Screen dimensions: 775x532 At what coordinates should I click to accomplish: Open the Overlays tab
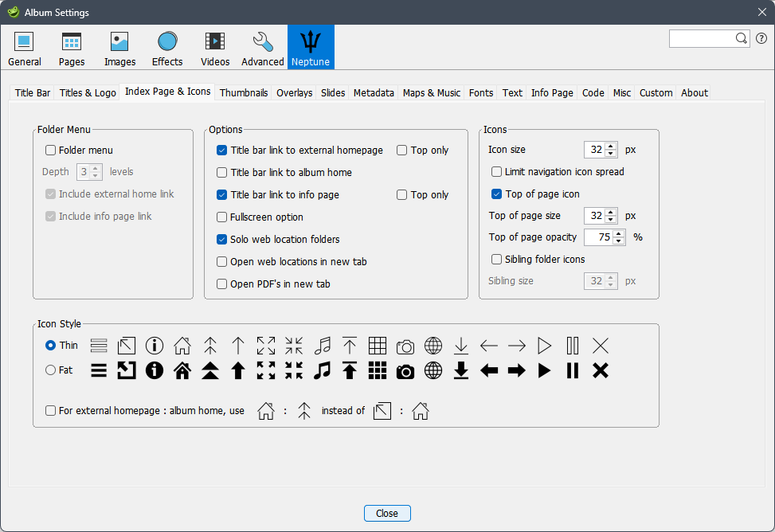coord(295,93)
